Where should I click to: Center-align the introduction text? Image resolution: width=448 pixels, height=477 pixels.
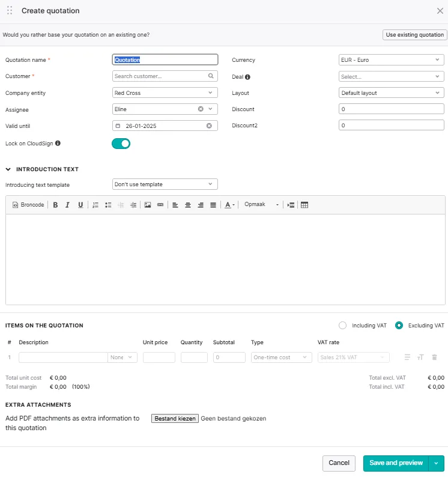click(188, 205)
